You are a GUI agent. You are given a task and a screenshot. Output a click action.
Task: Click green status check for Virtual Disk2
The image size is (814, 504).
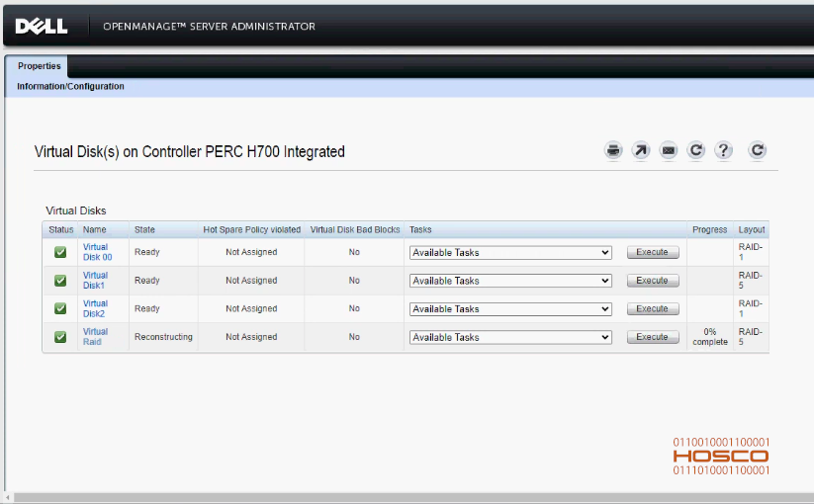tap(60, 308)
